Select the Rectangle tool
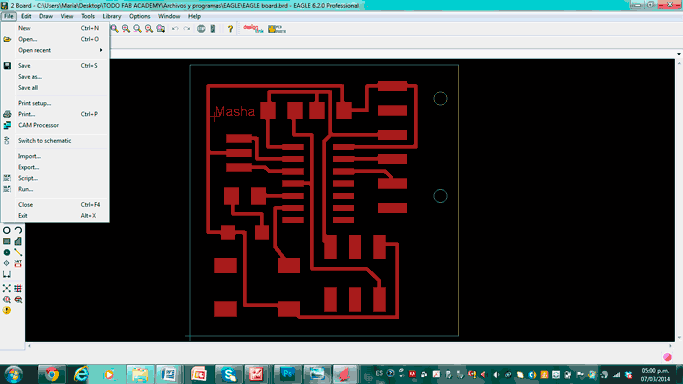The width and height of the screenshot is (683, 384). click(x=7, y=241)
